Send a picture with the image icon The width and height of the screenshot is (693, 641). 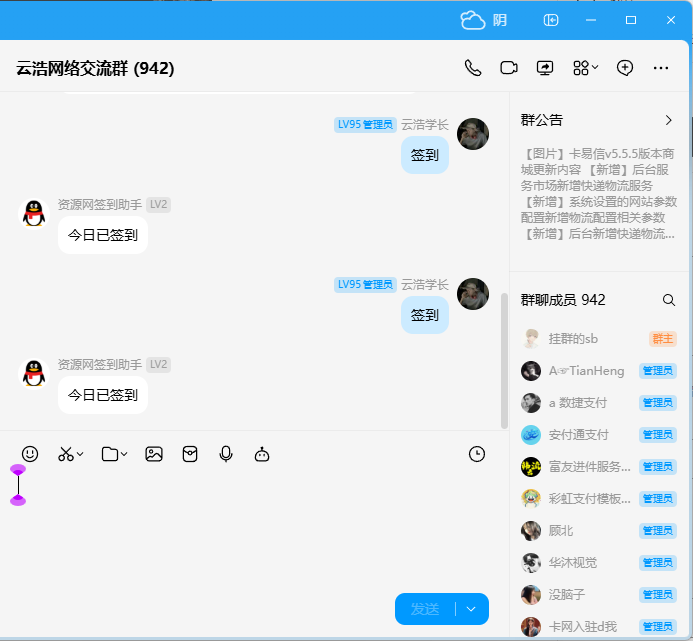[154, 454]
